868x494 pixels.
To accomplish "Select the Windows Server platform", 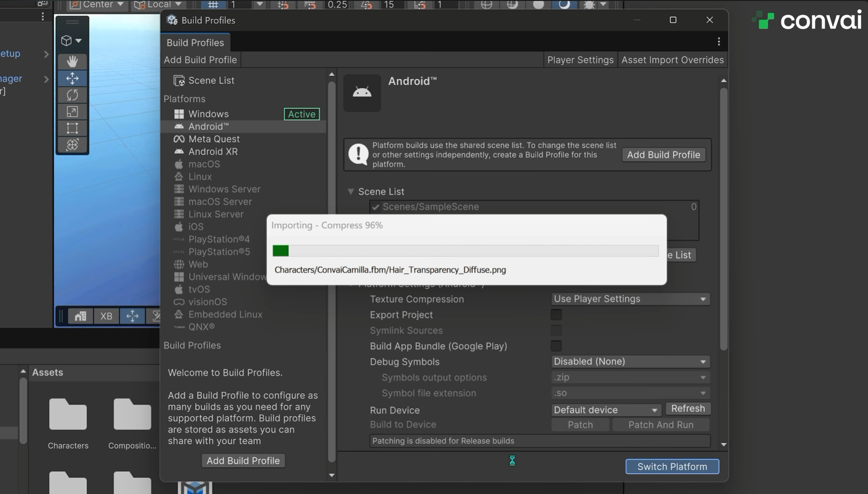I will click(243, 189).
